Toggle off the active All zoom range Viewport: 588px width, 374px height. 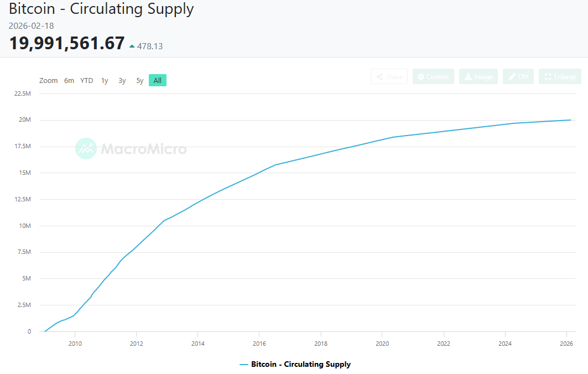coord(157,80)
